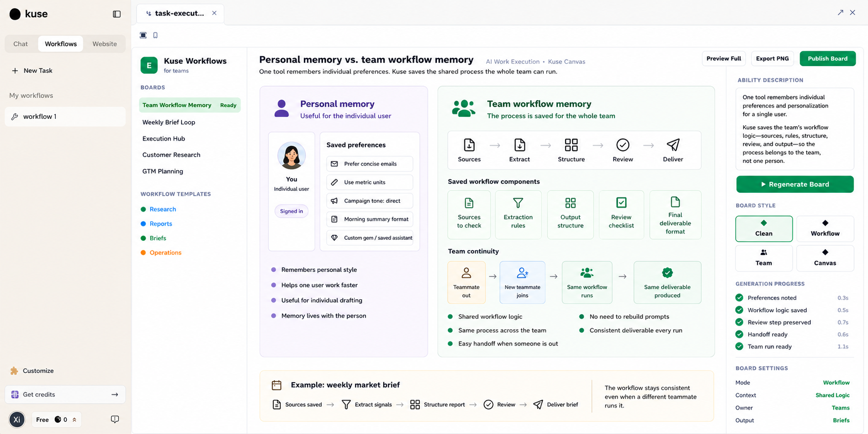Create a New Task
This screenshot has width=868, height=434.
pyautogui.click(x=32, y=70)
